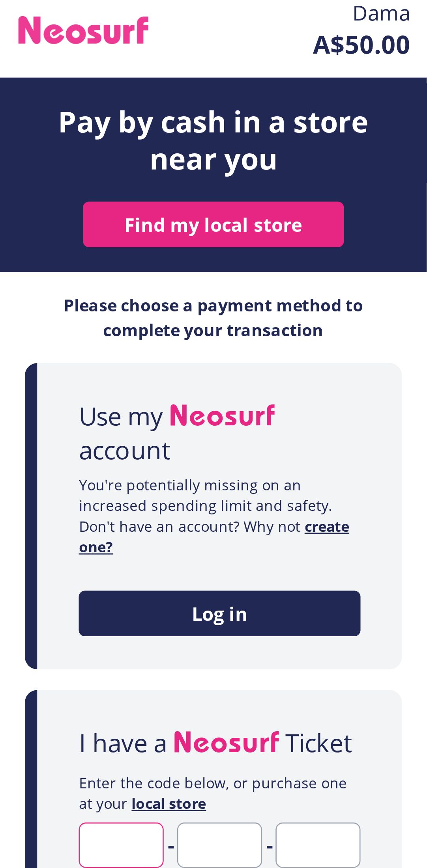
Task: Click the Neosurf logo in the header
Action: tap(83, 30)
